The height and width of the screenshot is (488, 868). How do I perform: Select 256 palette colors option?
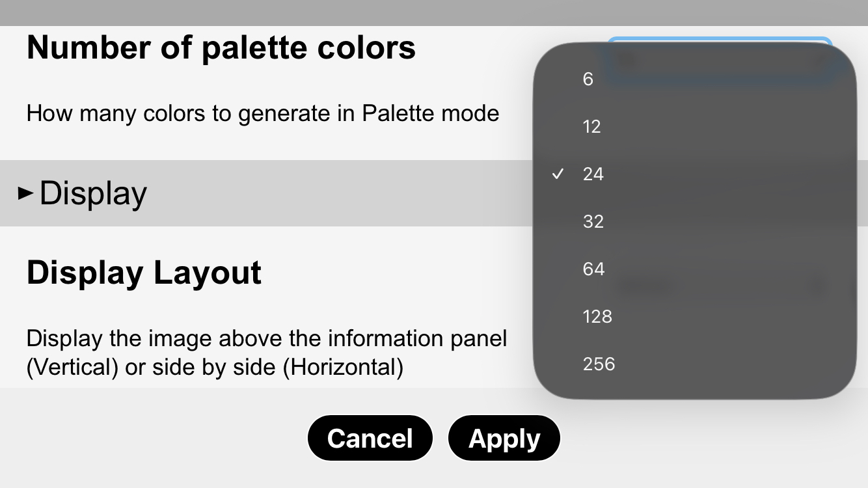coord(599,364)
